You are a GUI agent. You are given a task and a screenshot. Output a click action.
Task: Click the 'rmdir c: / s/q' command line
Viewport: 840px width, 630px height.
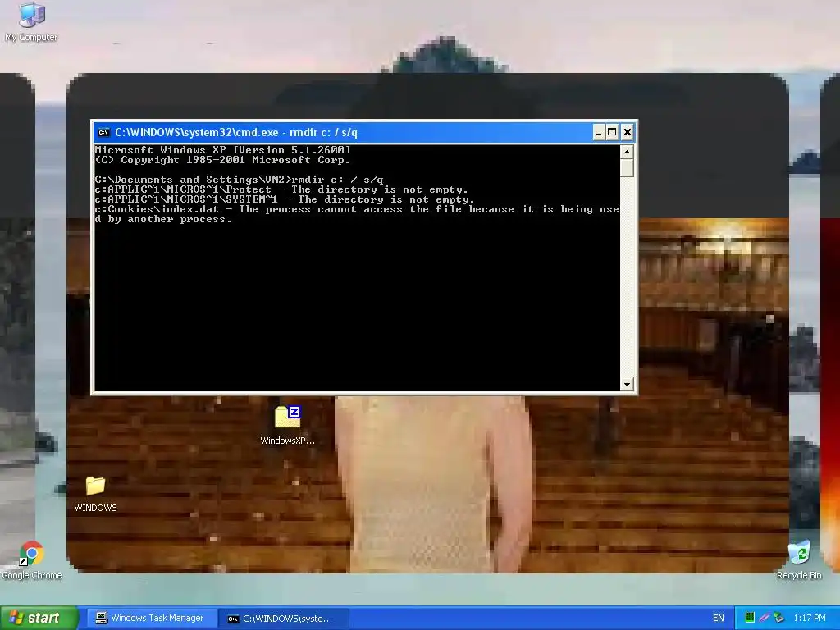[x=239, y=180]
